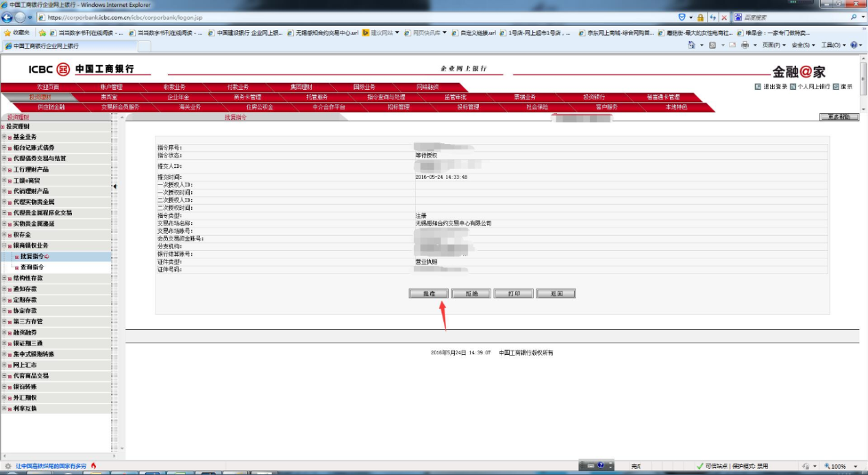The height and width of the screenshot is (475, 868).
Task: Expand the 代理实物贵金属 tree node
Action: [4, 202]
